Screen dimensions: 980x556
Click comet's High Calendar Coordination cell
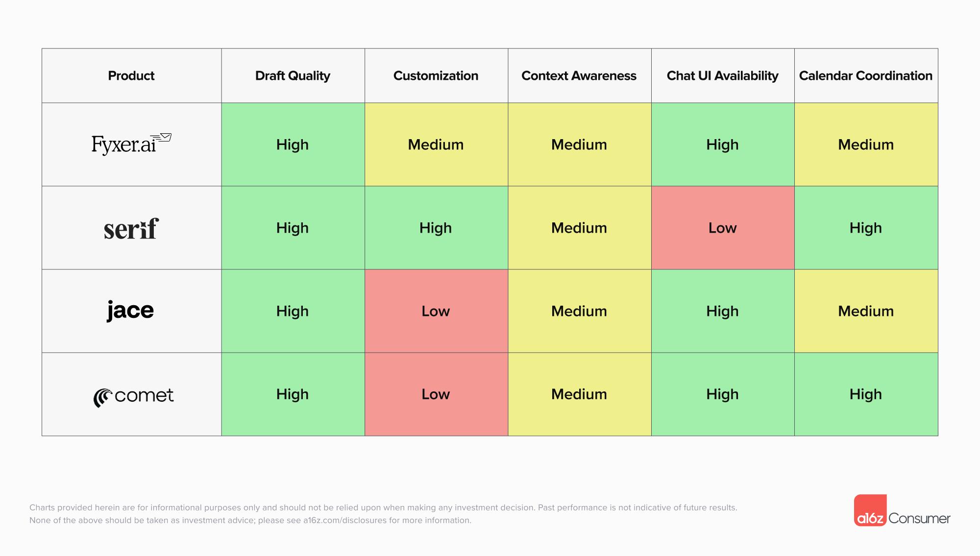tap(865, 394)
